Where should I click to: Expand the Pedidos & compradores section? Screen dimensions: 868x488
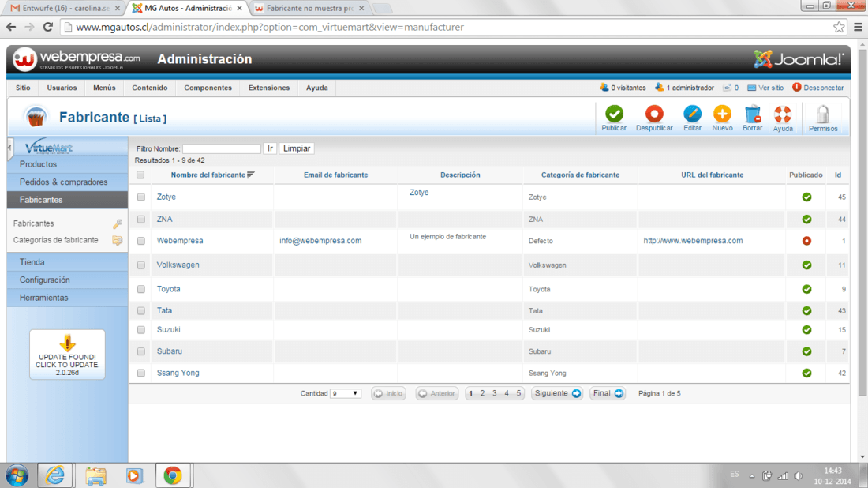pos(68,182)
